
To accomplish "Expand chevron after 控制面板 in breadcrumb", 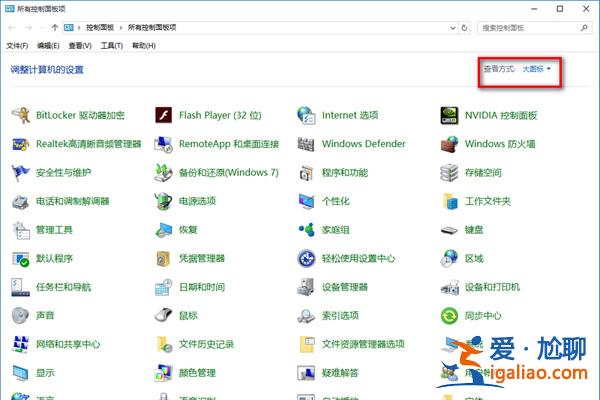I will pyautogui.click(x=121, y=28).
